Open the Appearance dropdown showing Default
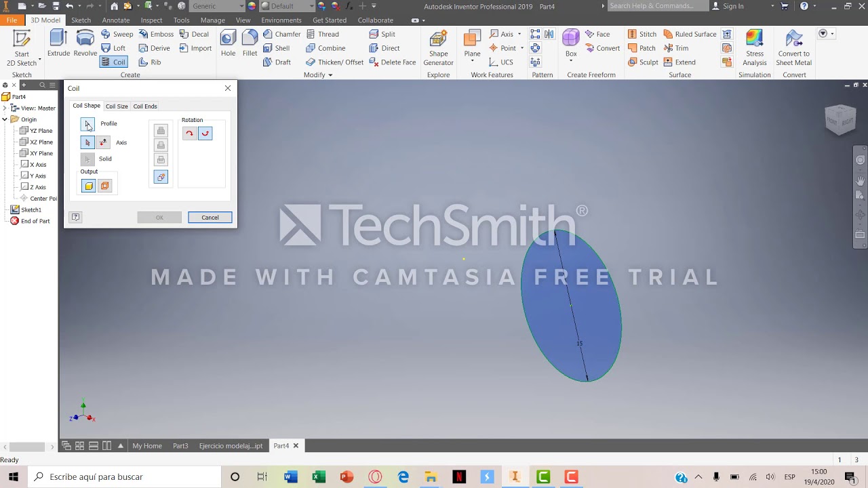The width and height of the screenshot is (868, 488). pyautogui.click(x=288, y=6)
